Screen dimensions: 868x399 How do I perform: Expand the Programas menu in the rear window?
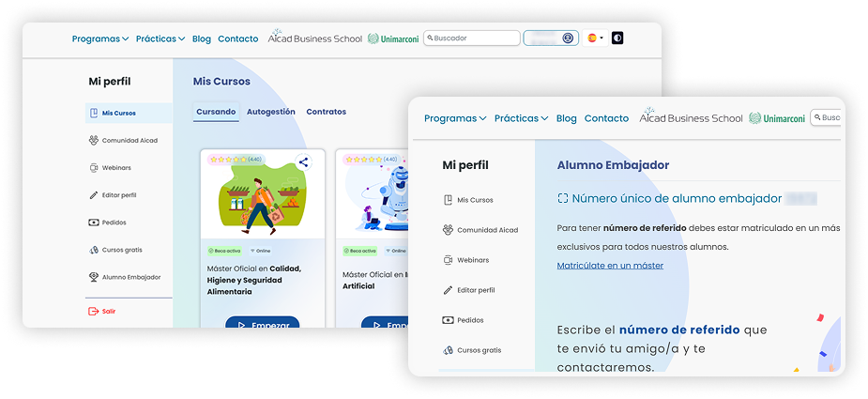100,38
